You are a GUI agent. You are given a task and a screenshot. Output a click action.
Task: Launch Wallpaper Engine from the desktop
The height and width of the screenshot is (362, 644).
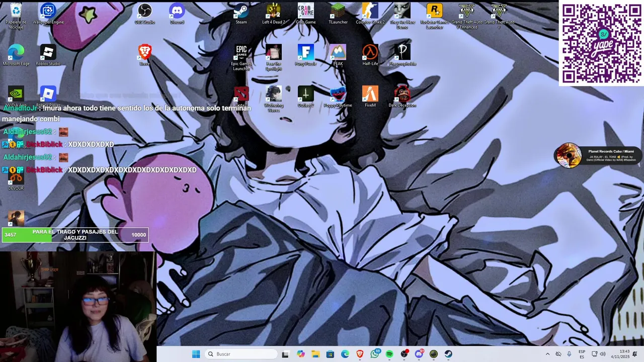click(48, 14)
